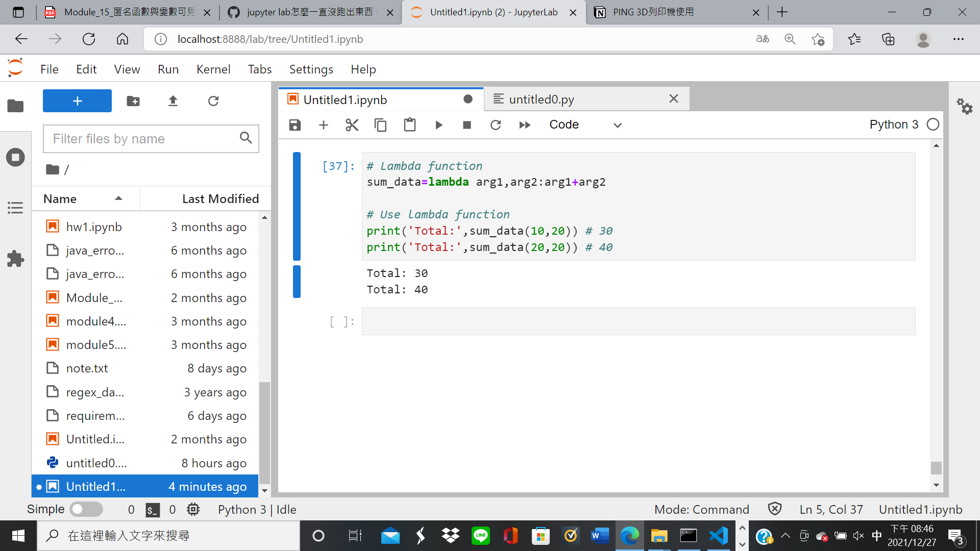Refresh the file browser listing
Viewport: 980px width, 551px height.
213,101
